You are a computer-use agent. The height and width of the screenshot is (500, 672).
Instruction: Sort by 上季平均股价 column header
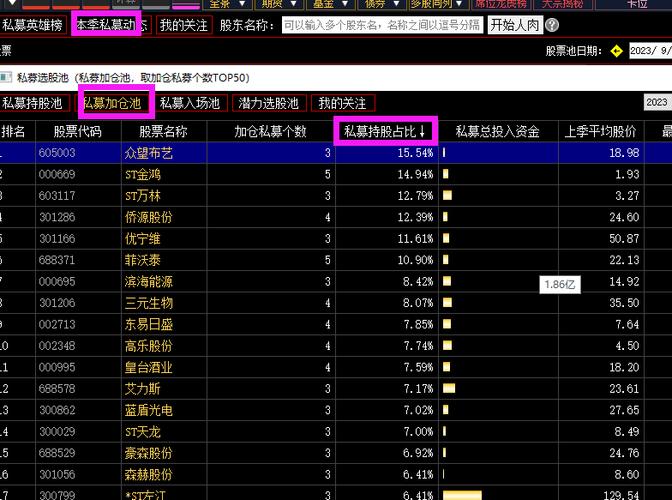pos(601,131)
